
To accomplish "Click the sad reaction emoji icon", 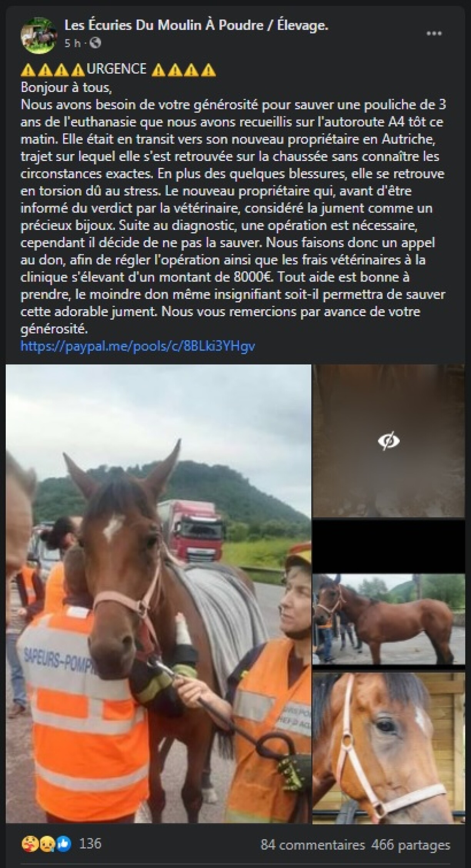I will coord(46,845).
